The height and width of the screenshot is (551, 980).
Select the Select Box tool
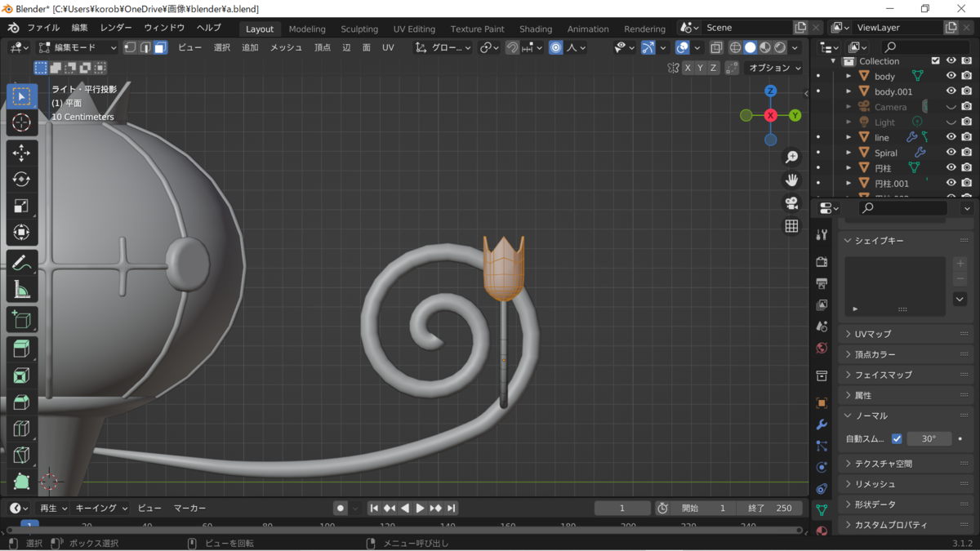22,96
